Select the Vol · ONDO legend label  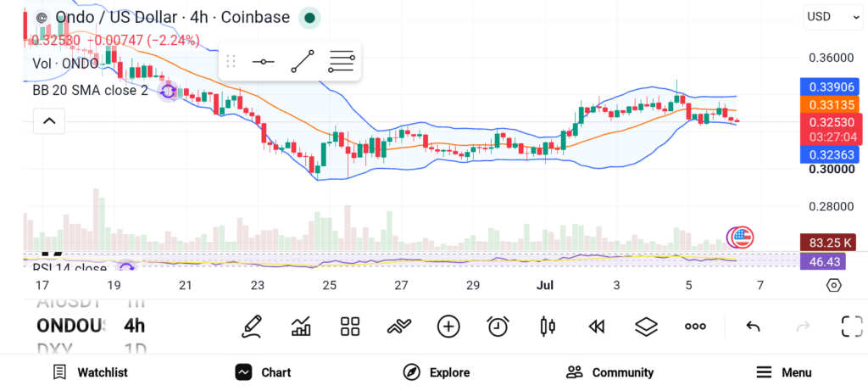(x=65, y=63)
